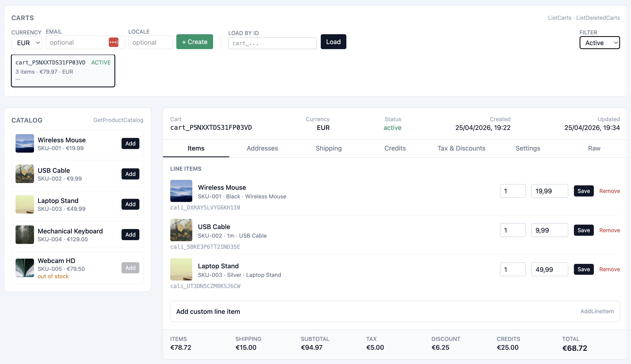Click the Load button
This screenshot has width=631, height=364.
(333, 42)
